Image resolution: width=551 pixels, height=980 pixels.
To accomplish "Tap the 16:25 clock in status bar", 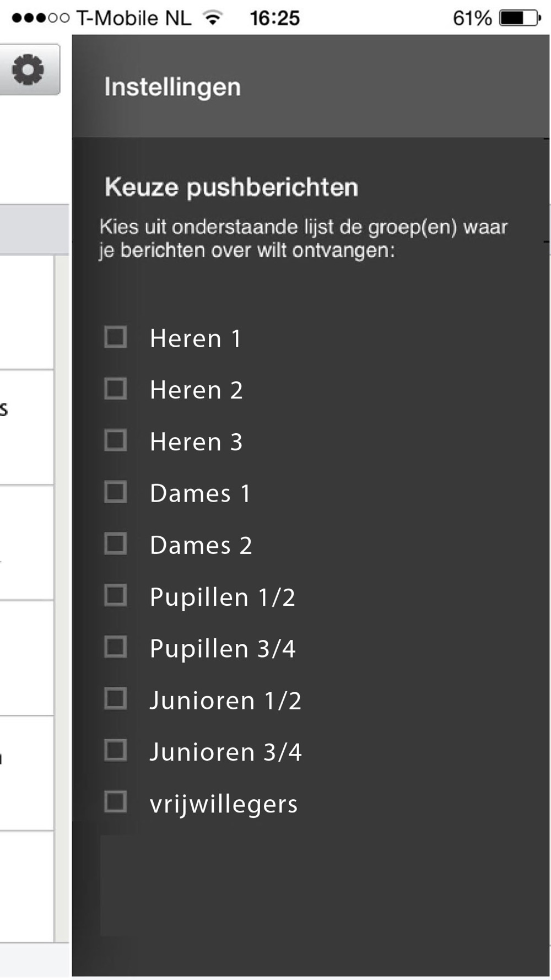I will (x=274, y=18).
